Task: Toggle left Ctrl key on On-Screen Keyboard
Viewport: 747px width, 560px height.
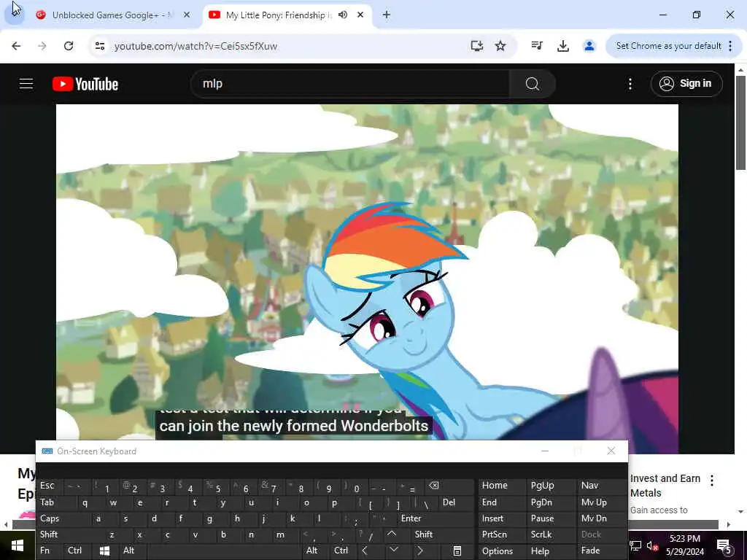Action: pos(75,551)
